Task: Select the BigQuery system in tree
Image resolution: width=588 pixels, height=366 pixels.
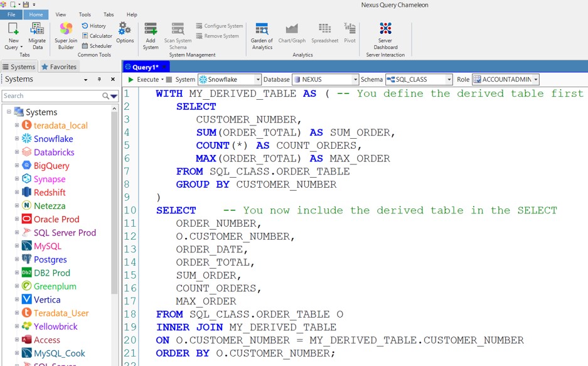Action: coord(51,166)
